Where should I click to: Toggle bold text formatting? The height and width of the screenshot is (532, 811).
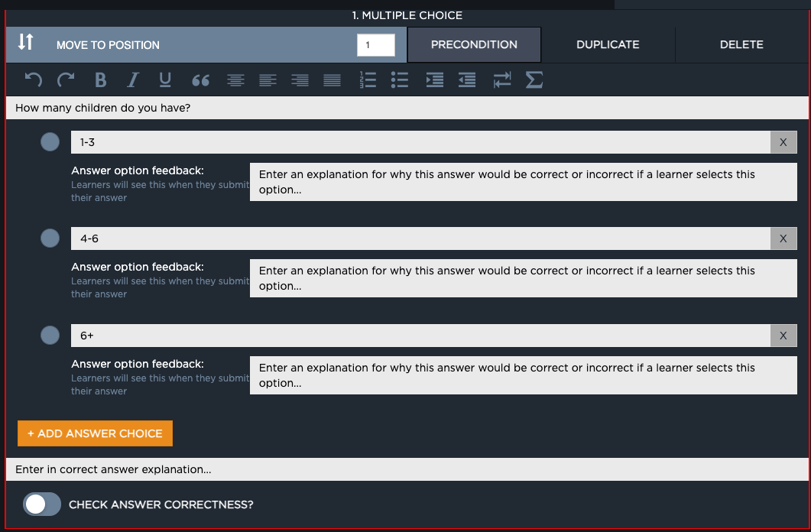100,80
